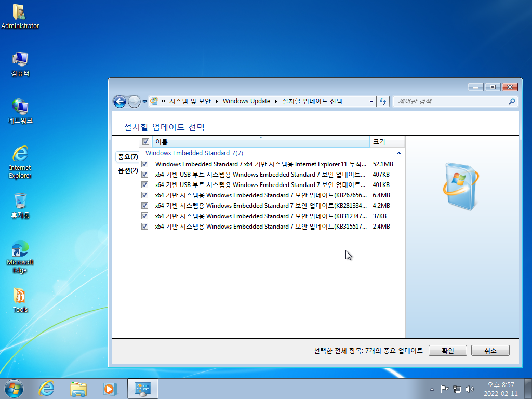This screenshot has height=399, width=532.
Task: Sort by the 이름 column header
Action: [261, 142]
